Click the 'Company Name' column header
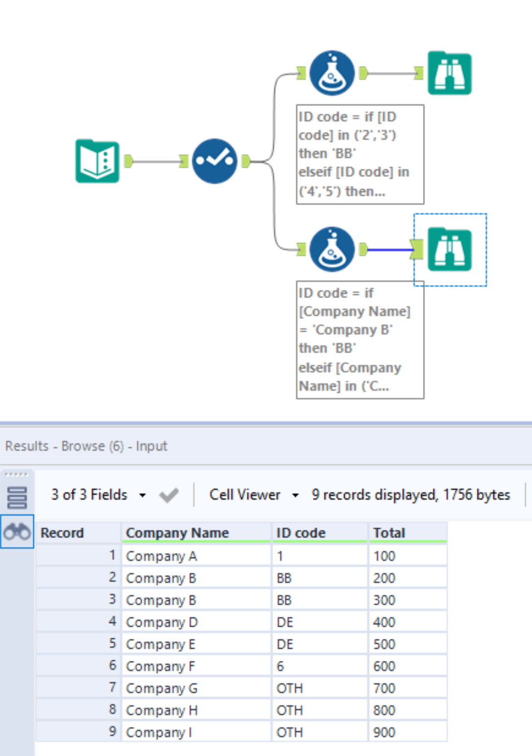532x756 pixels. pos(178,533)
